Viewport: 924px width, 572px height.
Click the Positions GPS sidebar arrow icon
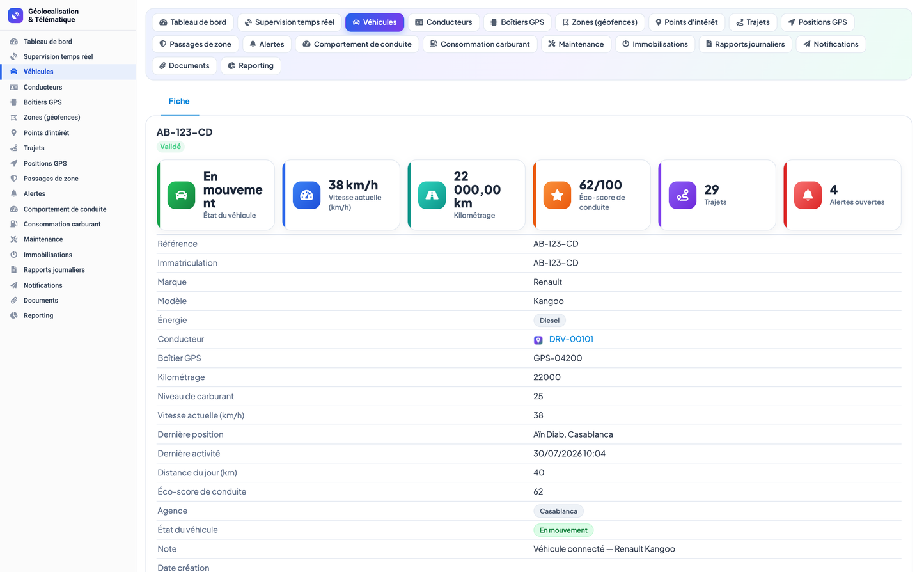click(14, 163)
